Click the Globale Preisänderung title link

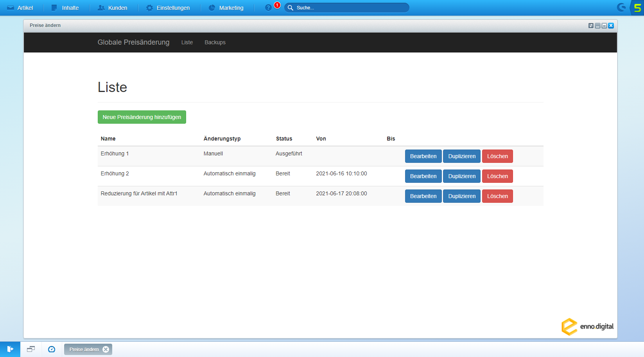[x=133, y=42]
